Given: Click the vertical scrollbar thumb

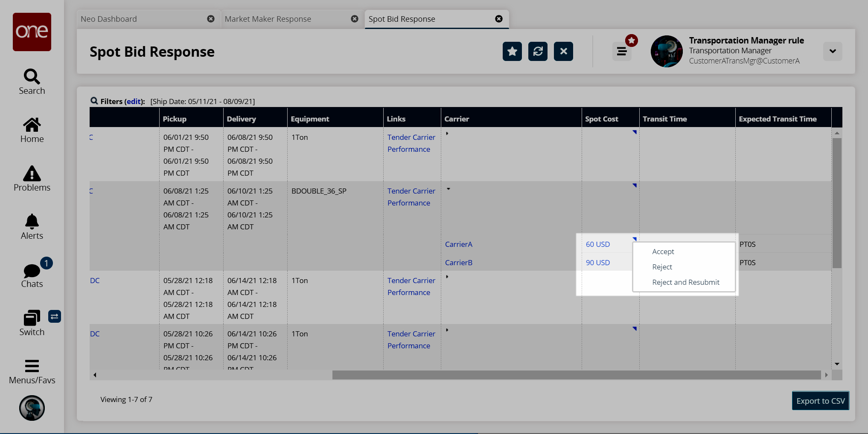Looking at the screenshot, I should 837,203.
